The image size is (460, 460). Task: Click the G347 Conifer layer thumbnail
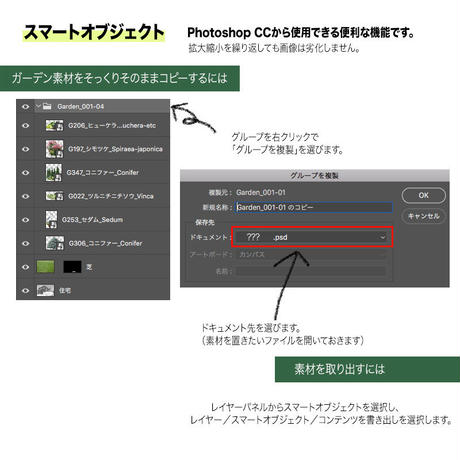[54, 172]
